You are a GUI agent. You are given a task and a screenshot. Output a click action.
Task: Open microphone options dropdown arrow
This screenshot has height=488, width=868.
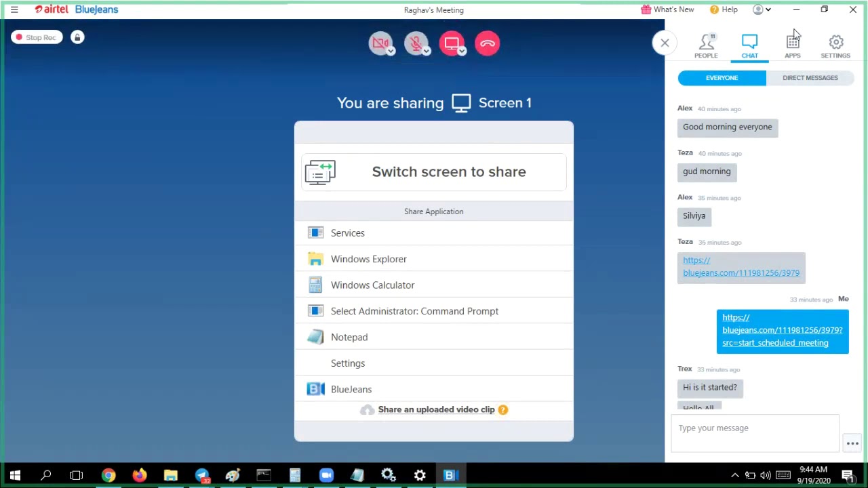point(427,51)
